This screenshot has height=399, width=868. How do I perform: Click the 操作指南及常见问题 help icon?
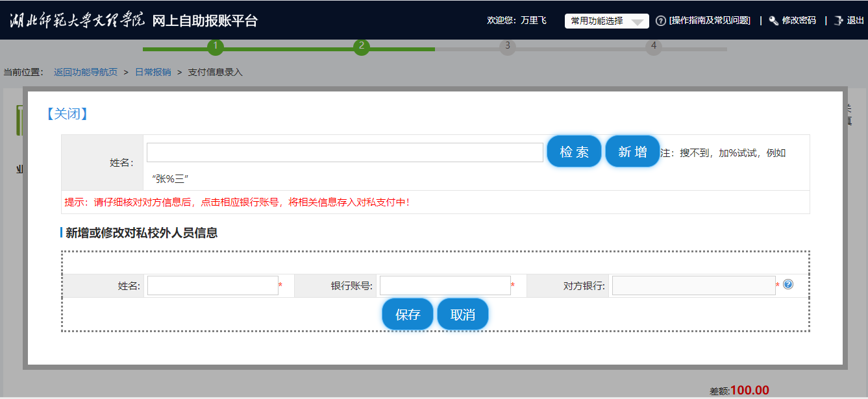pos(661,21)
